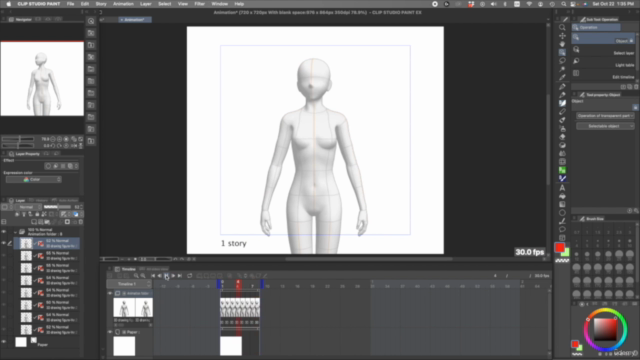Viewport: 640px width, 360px height.
Task: Click the Operation sub tool group button
Action: click(x=596, y=27)
